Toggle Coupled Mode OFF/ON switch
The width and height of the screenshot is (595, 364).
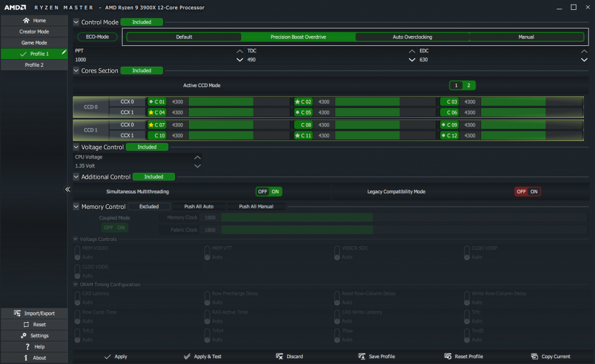114,228
